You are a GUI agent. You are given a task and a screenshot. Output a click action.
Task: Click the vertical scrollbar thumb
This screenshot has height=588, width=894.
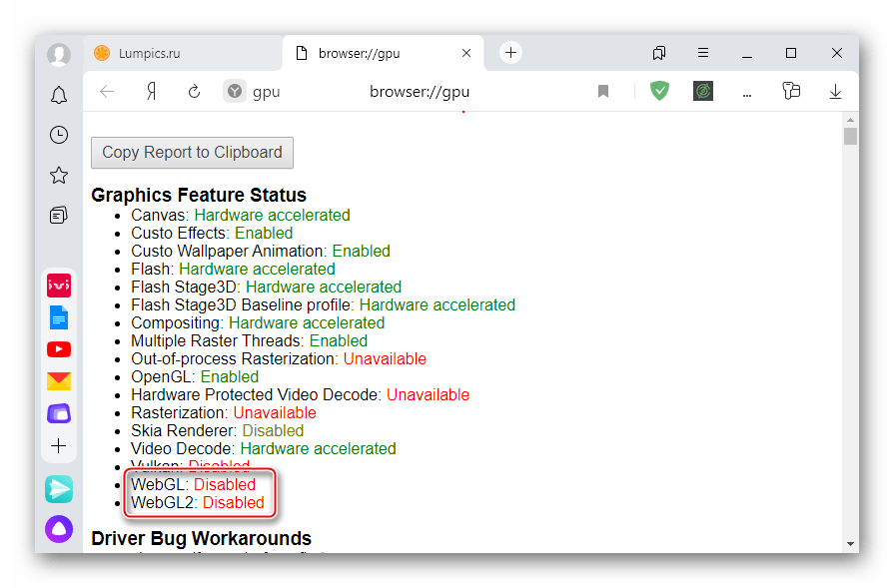(850, 136)
